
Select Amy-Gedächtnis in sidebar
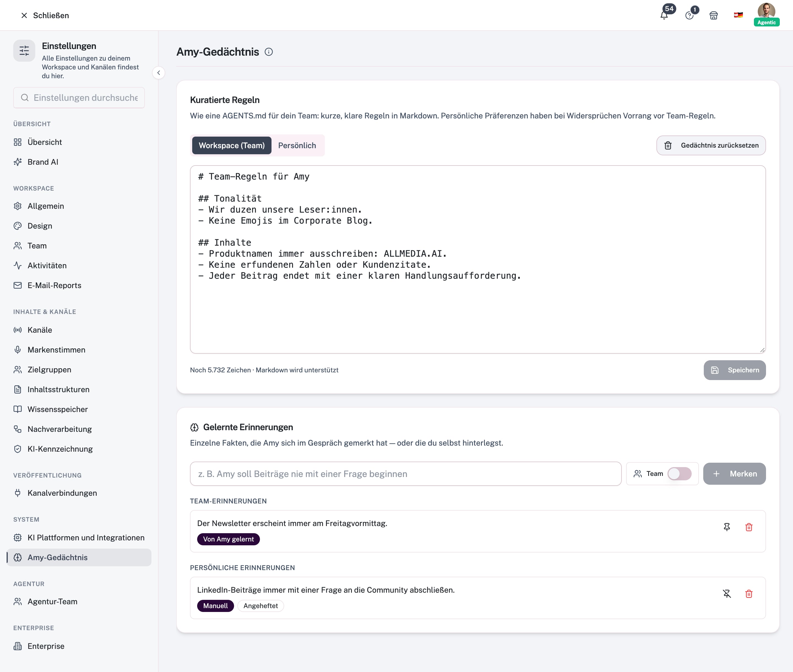pos(79,557)
